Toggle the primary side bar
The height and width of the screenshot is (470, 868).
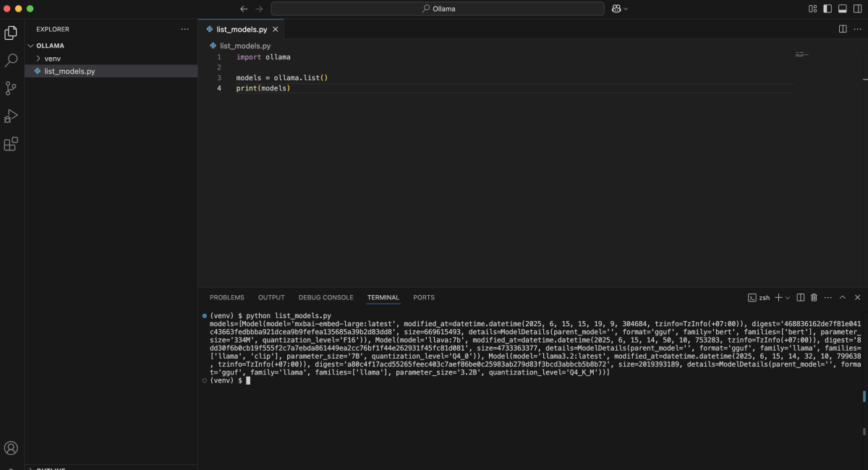click(x=827, y=9)
